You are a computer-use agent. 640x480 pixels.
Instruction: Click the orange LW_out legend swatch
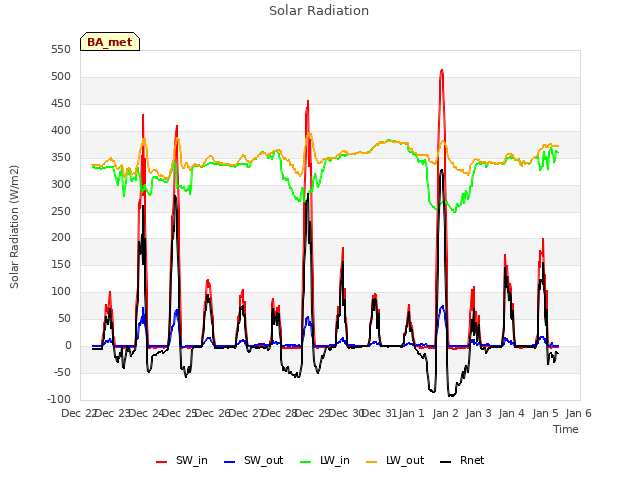[x=372, y=462]
